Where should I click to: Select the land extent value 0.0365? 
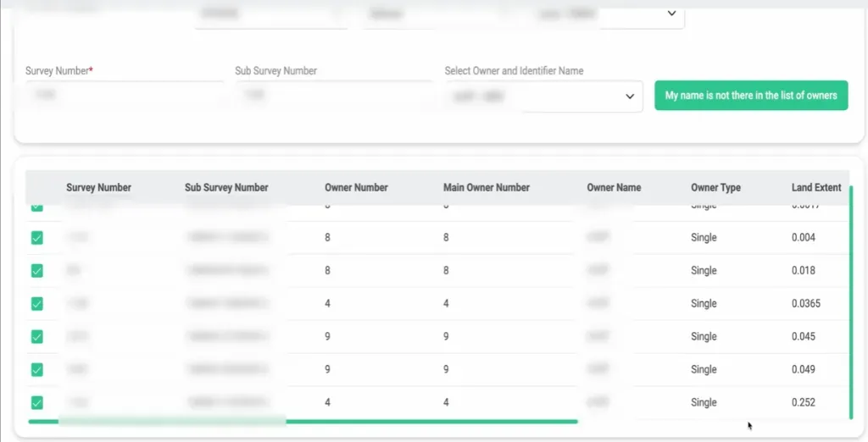coord(806,303)
